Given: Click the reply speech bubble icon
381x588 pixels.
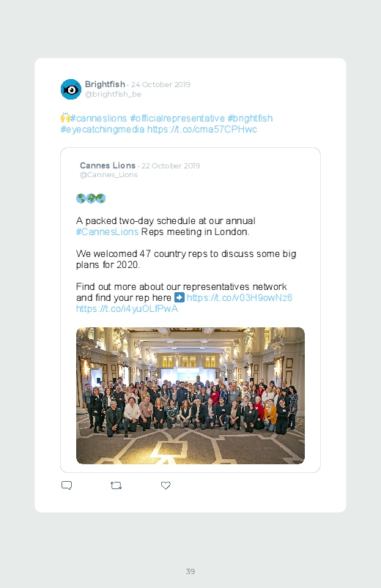Looking at the screenshot, I should pos(67,485).
